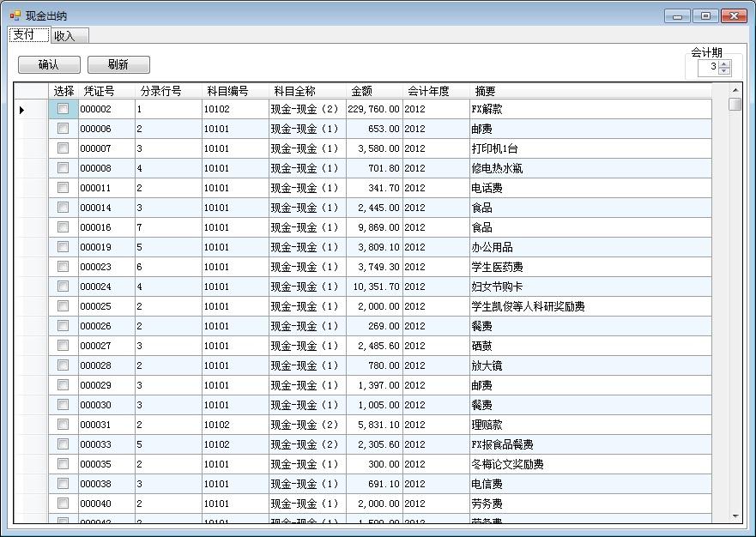
Task: Click the summary cell 打印机1台
Action: click(x=590, y=148)
